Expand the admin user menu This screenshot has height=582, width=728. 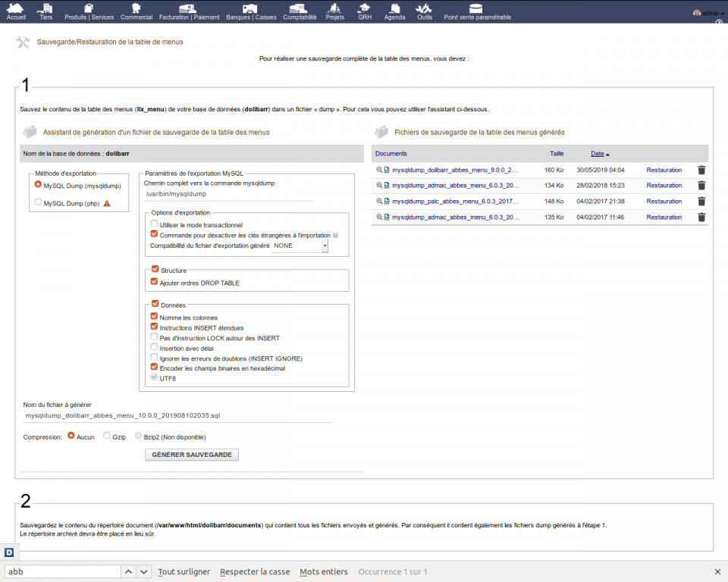click(706, 13)
